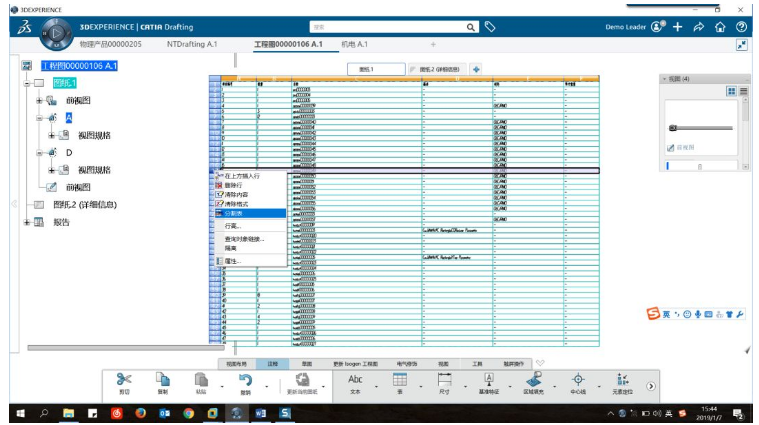759x425 pixels.
Task: Click the Text (文本) Abc tool
Action: coord(355,383)
